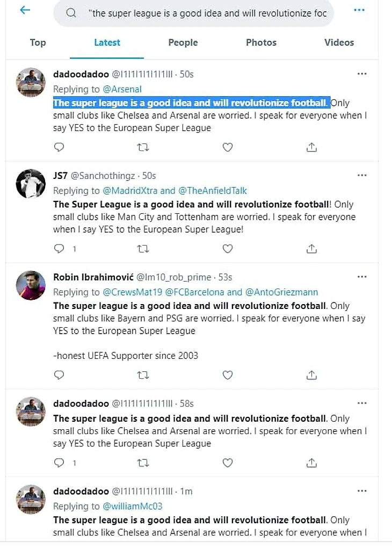Open the Photos tab

tap(261, 42)
